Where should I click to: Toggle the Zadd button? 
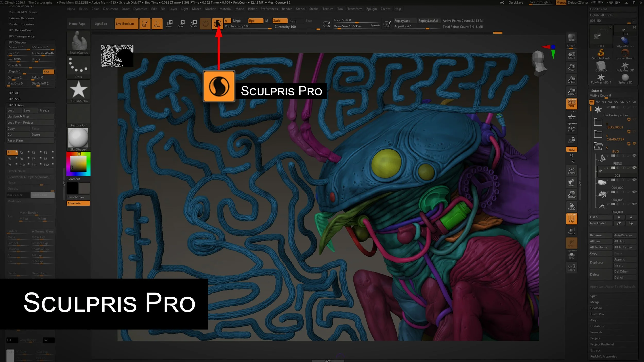[x=279, y=21]
